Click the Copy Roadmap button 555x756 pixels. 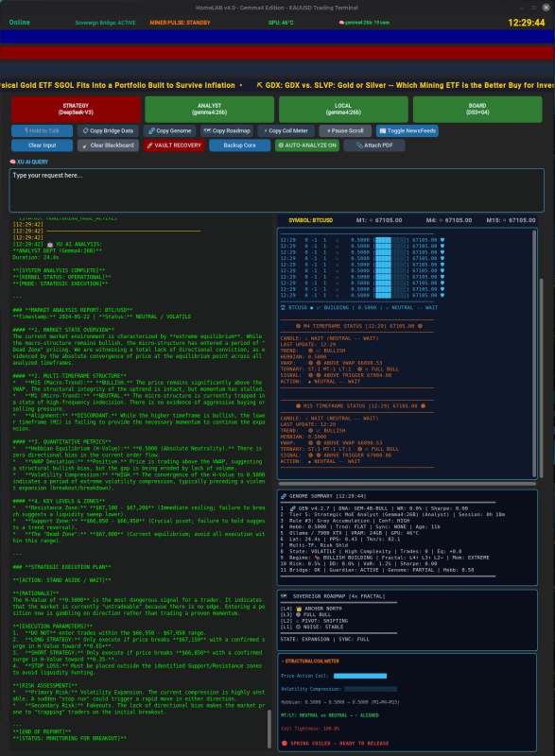tap(227, 130)
